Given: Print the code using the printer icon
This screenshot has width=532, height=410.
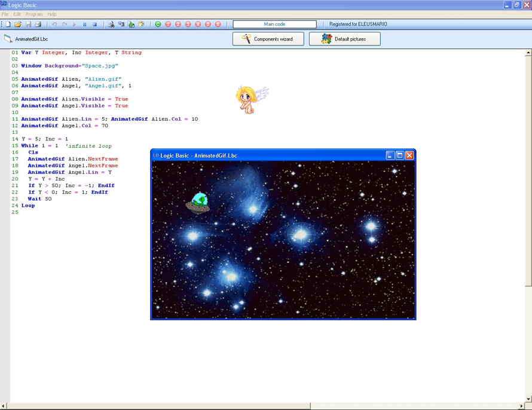Looking at the screenshot, I should 38,24.
